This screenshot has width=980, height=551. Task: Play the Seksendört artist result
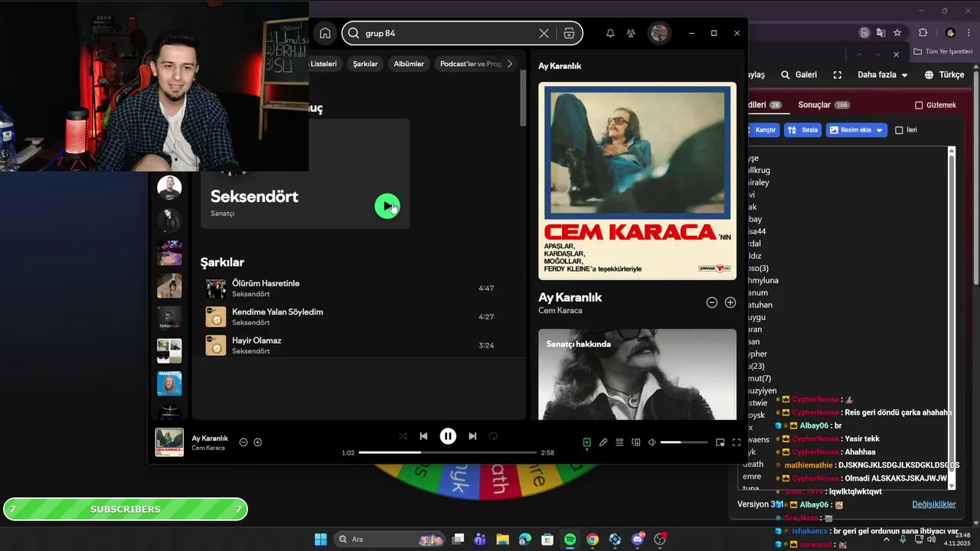pyautogui.click(x=387, y=206)
